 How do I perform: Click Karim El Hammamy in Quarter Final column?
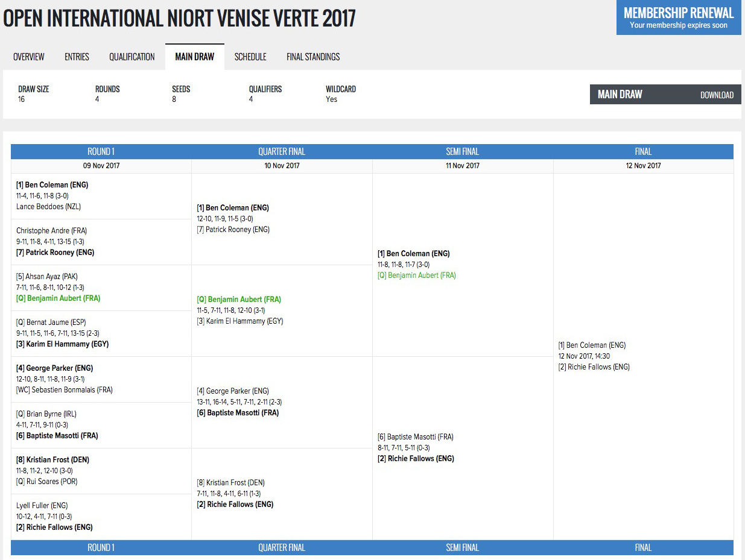pos(240,321)
